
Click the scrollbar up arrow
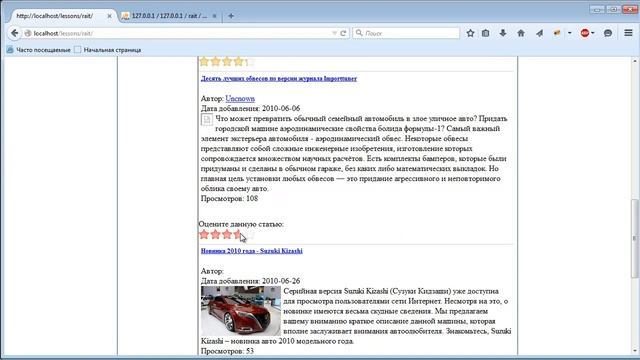(x=635, y=61)
